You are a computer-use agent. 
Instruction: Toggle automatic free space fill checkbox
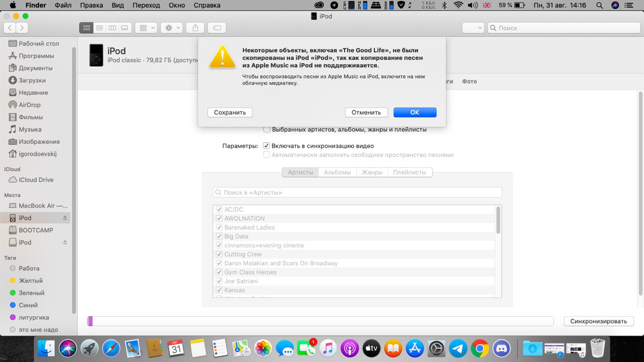[267, 155]
